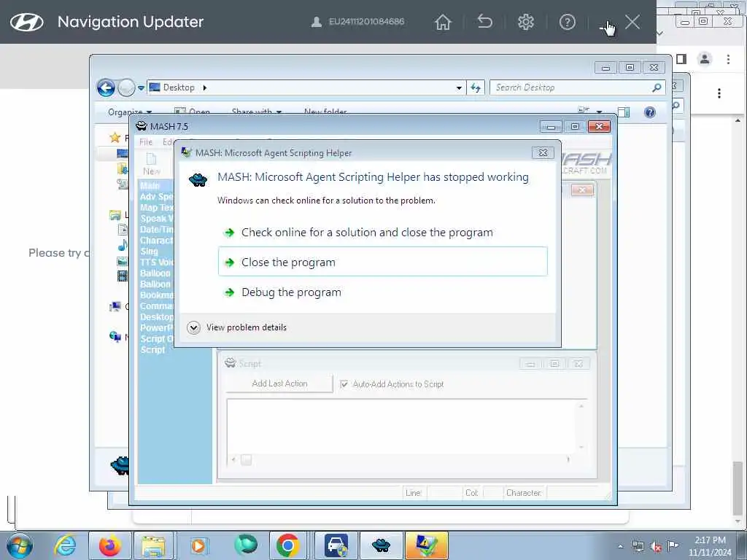
Task: Show hidden system tray icons
Action: click(620, 546)
